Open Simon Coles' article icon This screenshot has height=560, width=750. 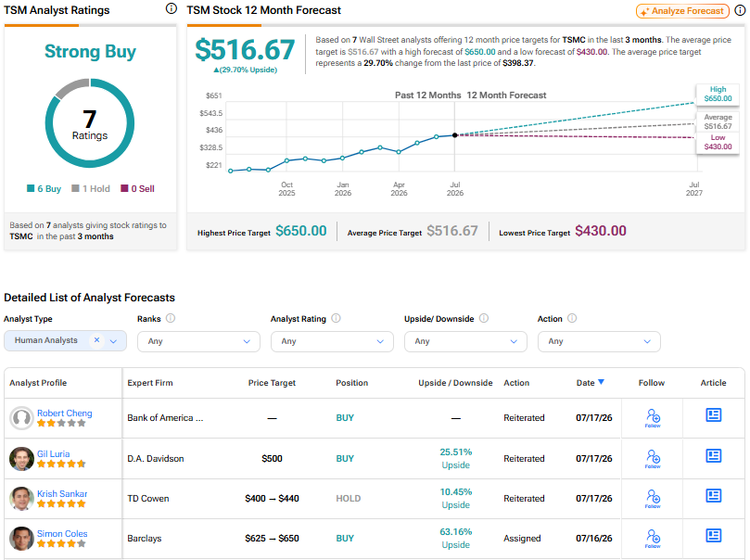click(x=713, y=535)
